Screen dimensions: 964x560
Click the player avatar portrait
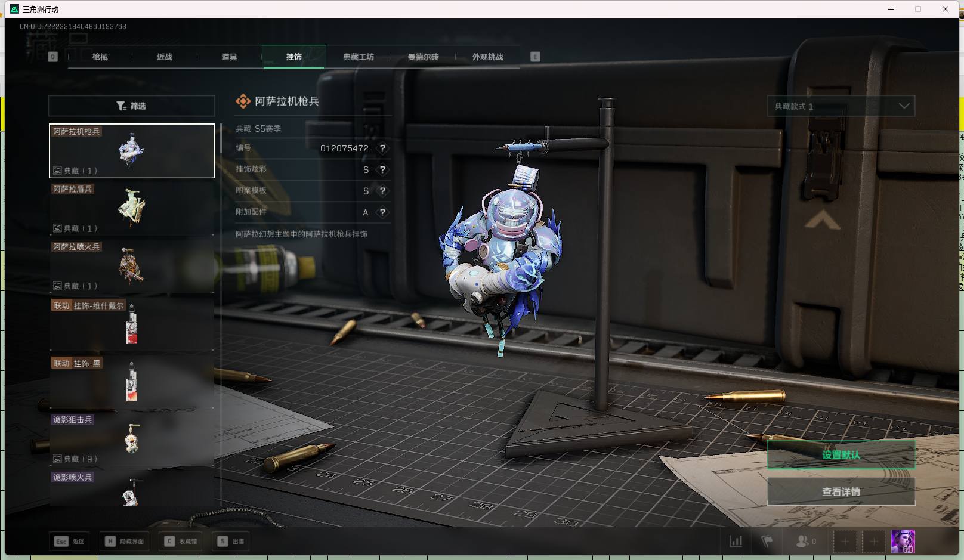(903, 542)
